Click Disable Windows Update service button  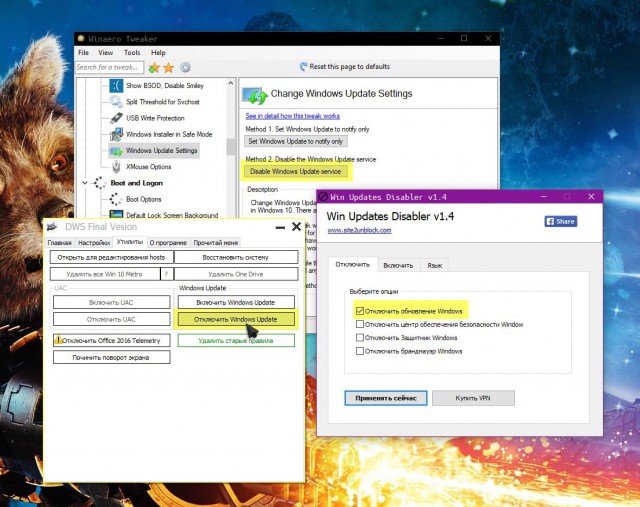tap(296, 171)
